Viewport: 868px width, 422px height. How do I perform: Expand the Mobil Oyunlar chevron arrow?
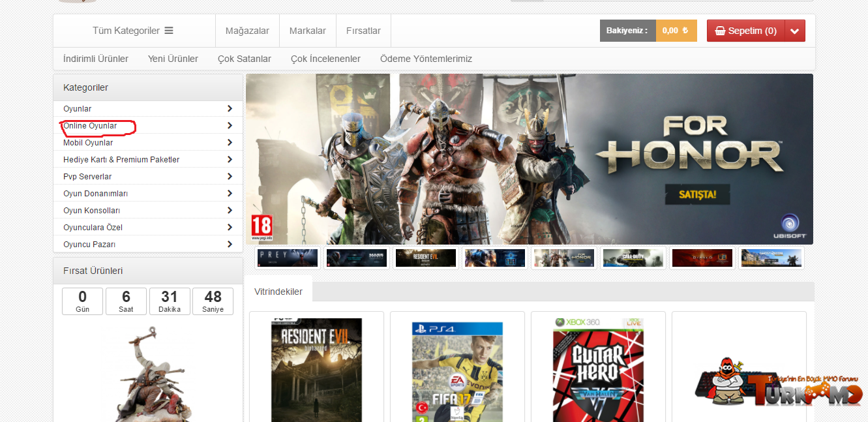[x=230, y=143]
